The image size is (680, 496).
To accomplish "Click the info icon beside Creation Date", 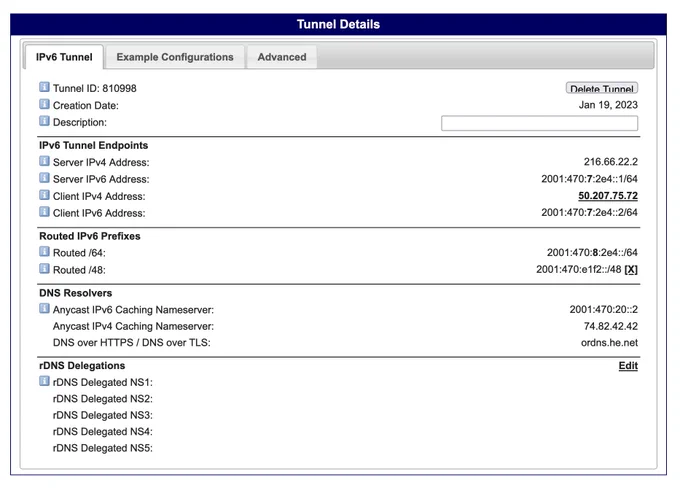I will [44, 104].
